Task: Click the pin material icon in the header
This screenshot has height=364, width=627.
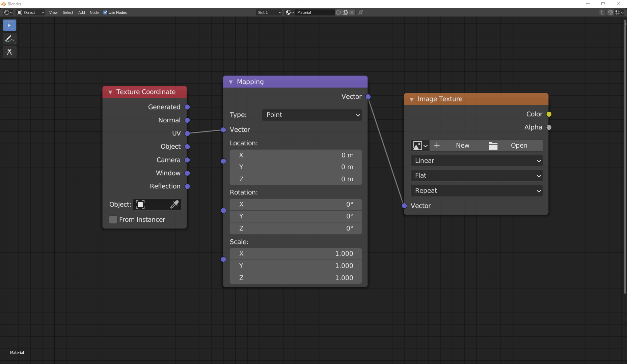Action: click(361, 12)
